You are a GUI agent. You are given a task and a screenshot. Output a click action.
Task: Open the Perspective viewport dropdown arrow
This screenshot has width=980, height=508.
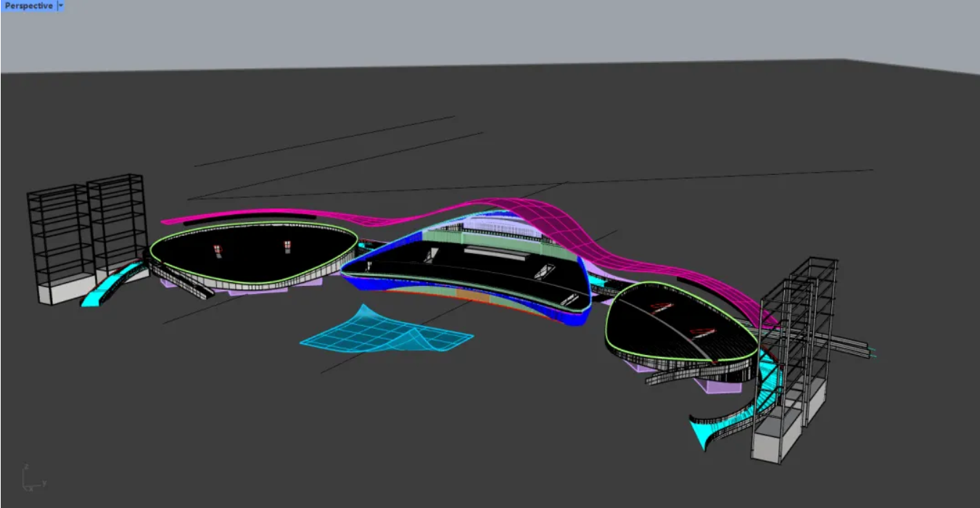point(61,5)
